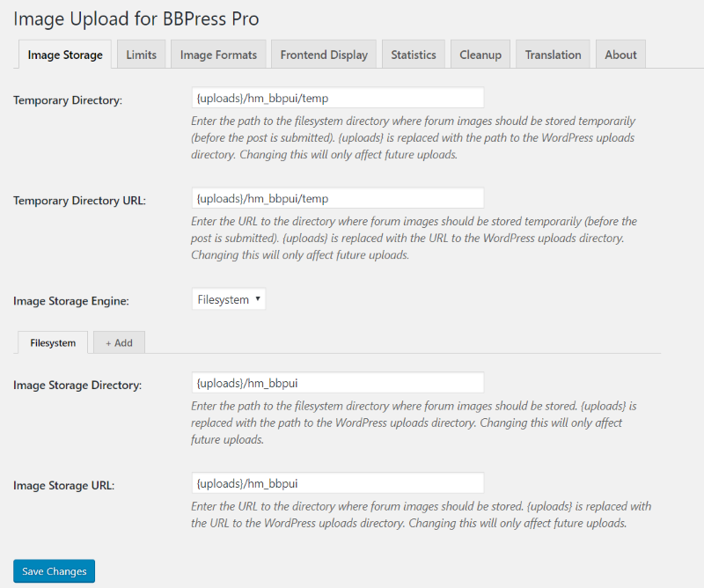
Task: Click the Image Storage Engine label
Action: point(71,301)
